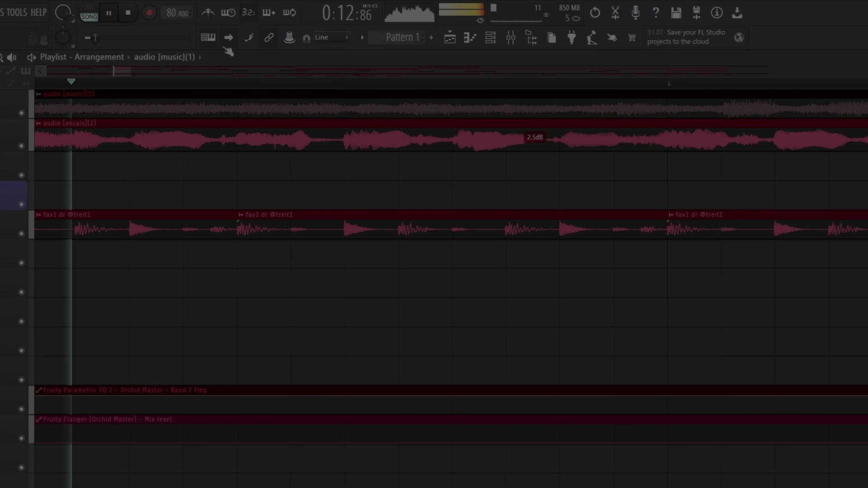Click the step editing arrow icon
Image resolution: width=868 pixels, height=488 pixels.
[228, 38]
